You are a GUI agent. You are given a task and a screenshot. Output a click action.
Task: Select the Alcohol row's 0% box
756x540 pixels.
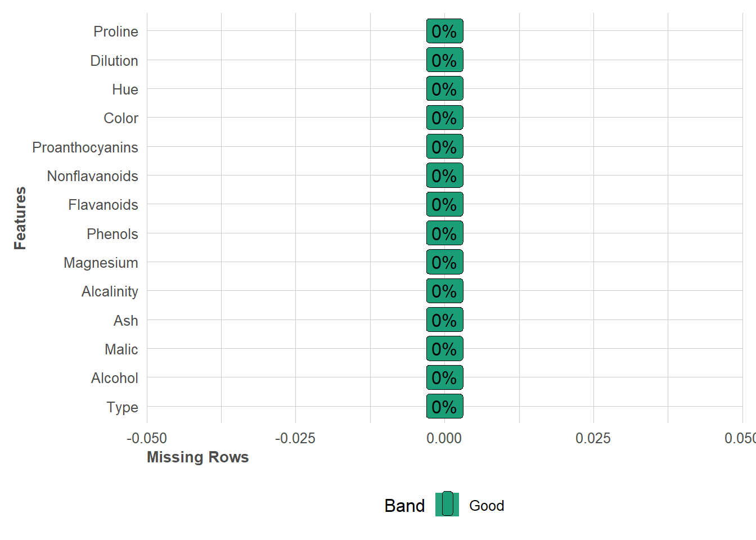pyautogui.click(x=444, y=377)
